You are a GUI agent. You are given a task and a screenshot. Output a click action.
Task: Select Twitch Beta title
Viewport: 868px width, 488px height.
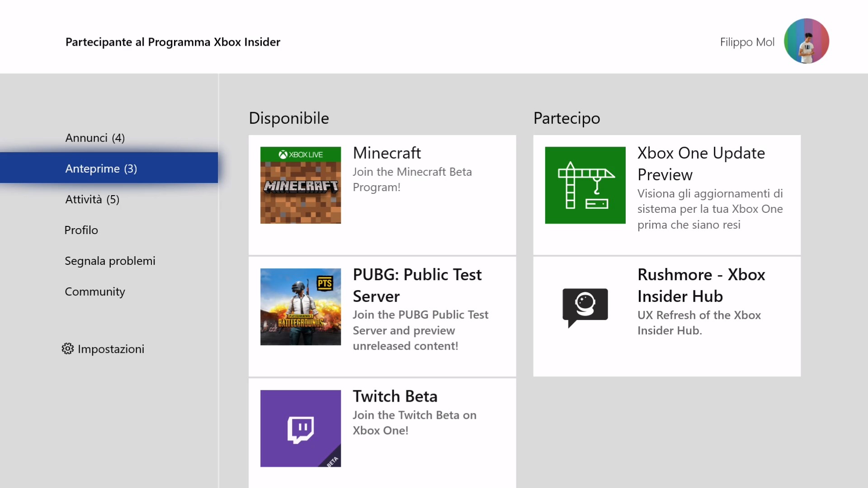[x=395, y=396]
